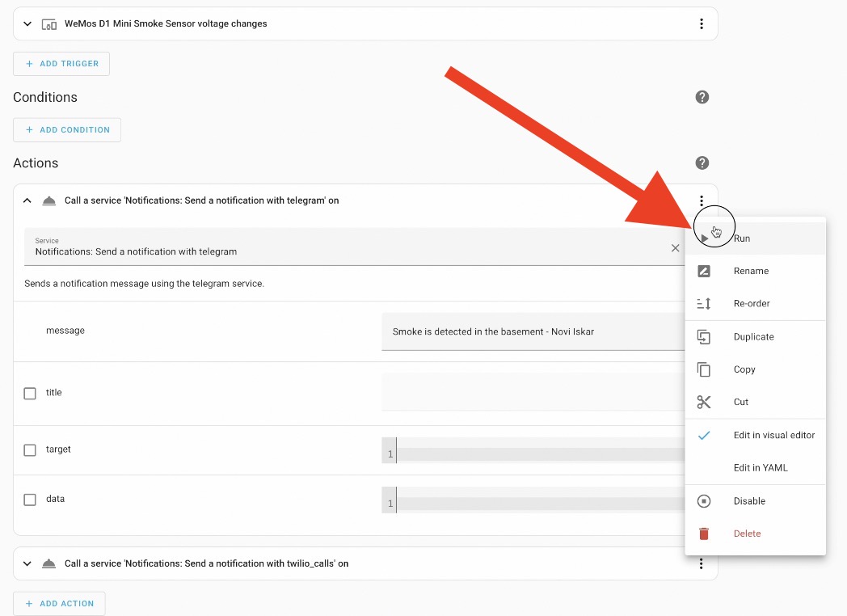Open the twilio_calls action three-dot menu

(702, 563)
